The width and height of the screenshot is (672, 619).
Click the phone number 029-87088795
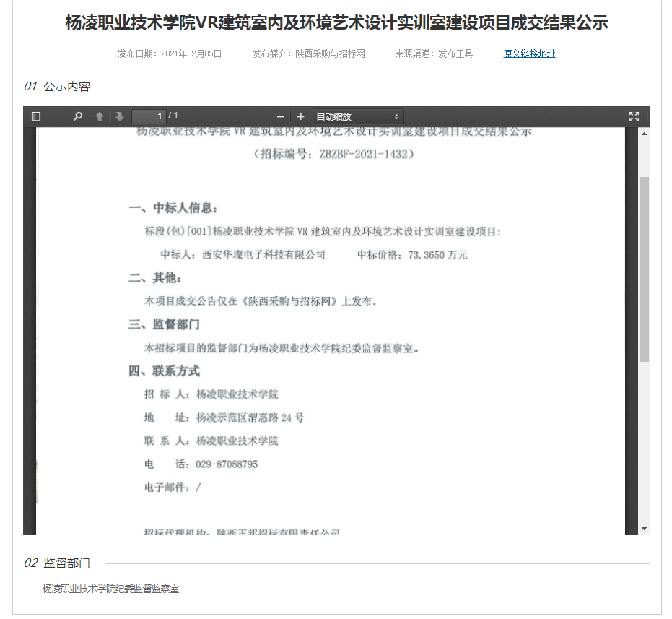coord(227,464)
